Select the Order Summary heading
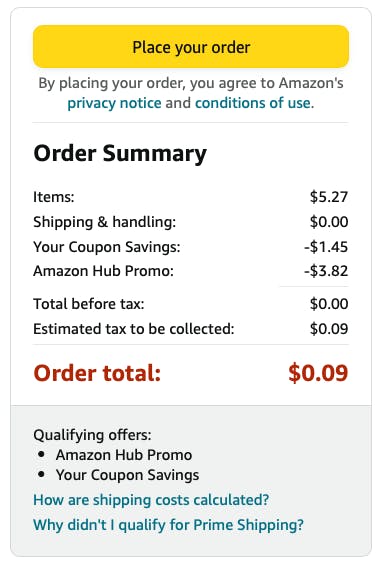This screenshot has height=561, width=382. tap(120, 154)
